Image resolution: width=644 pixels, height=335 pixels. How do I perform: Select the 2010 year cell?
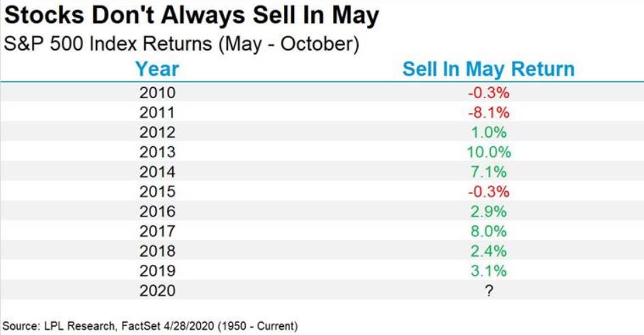157,93
